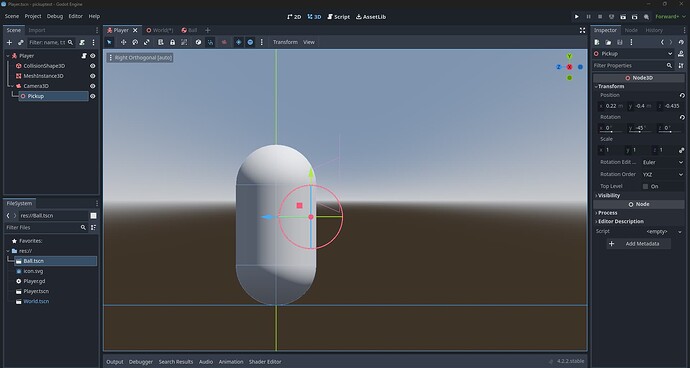Toggle the camera preview override icon
The height and width of the screenshot is (368, 690).
224,42
